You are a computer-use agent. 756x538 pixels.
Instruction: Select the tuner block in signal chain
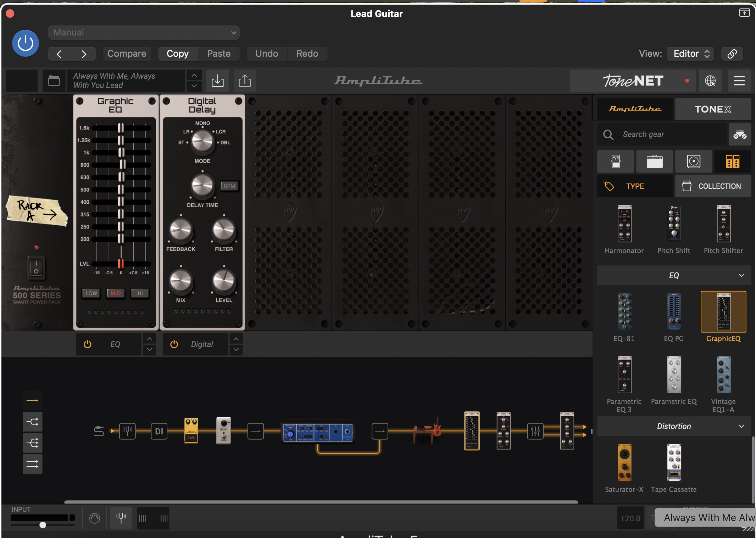[x=127, y=431]
